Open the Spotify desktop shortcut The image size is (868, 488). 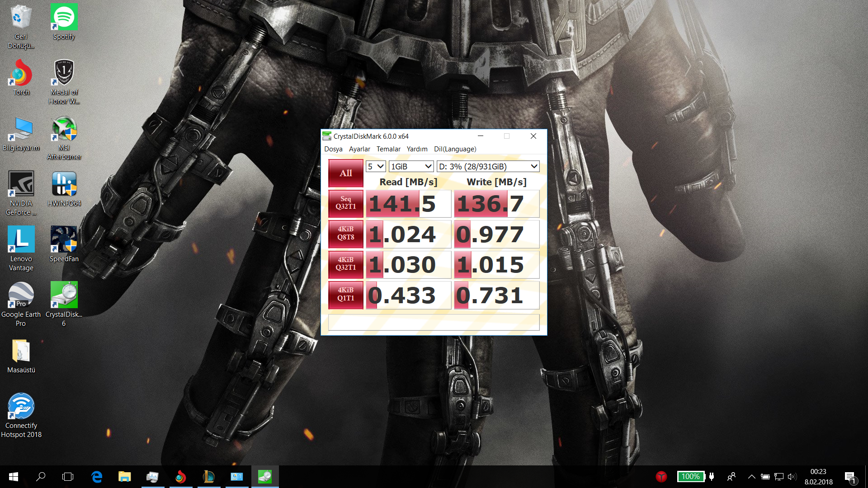click(64, 18)
